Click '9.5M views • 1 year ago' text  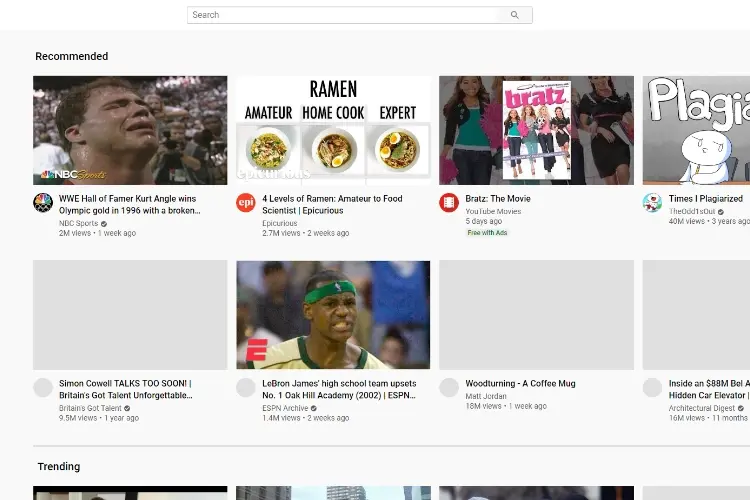click(x=99, y=418)
